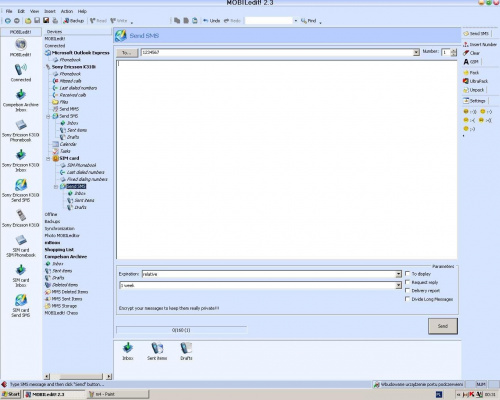This screenshot has width=500, height=400.
Task: Enable the Request reply checkbox
Action: (x=407, y=282)
